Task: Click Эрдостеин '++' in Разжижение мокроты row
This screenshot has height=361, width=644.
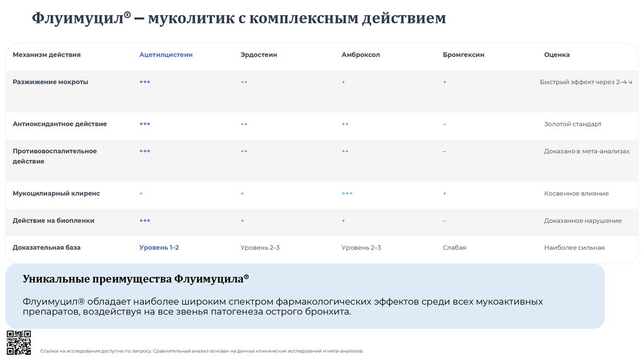Action: (x=244, y=82)
